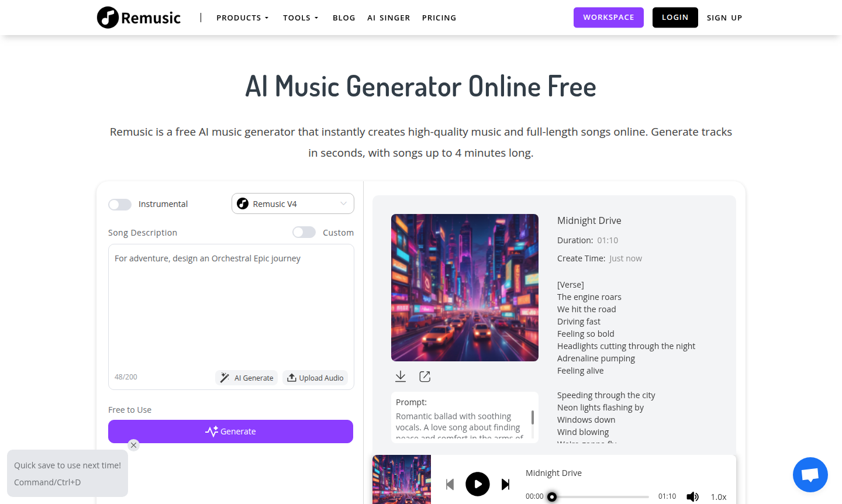Viewport: 842px width, 504px height.
Task: Click the Upload Audio button
Action: coord(315,378)
